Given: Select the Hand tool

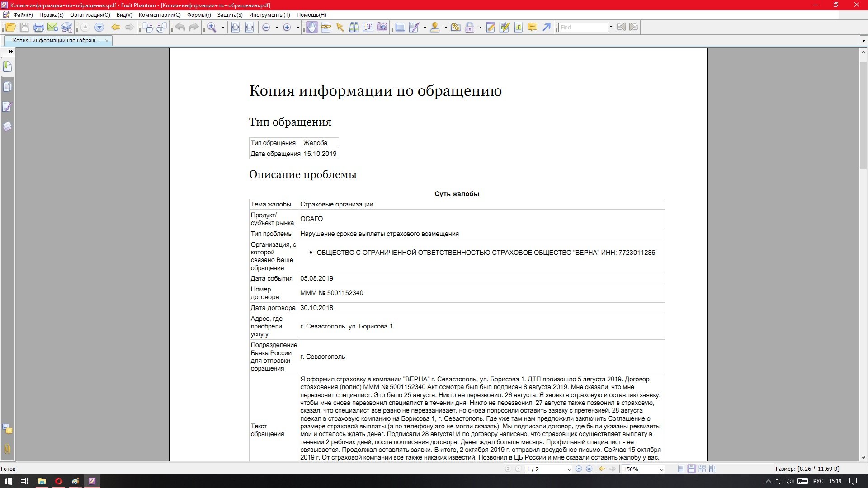Looking at the screenshot, I should tap(311, 28).
